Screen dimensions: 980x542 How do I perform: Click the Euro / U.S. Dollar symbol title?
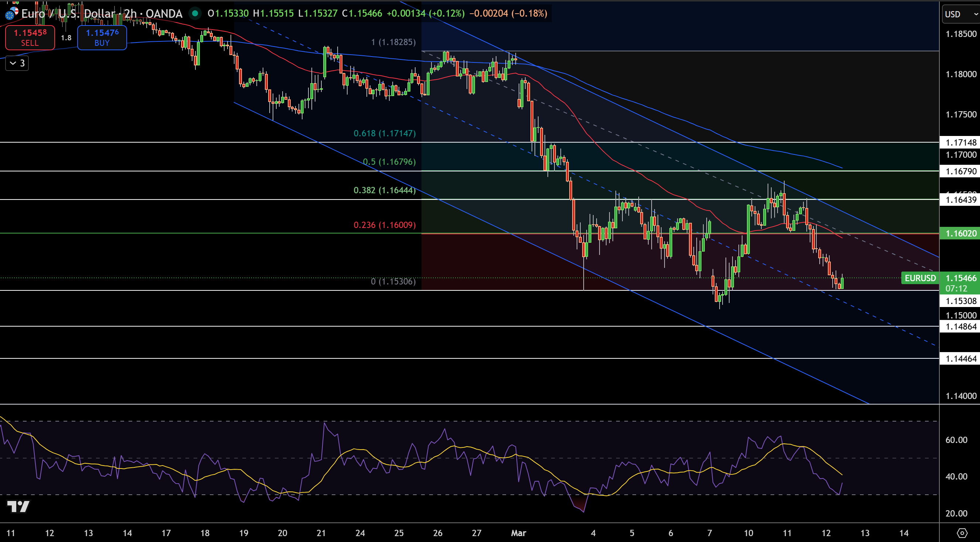tap(102, 13)
